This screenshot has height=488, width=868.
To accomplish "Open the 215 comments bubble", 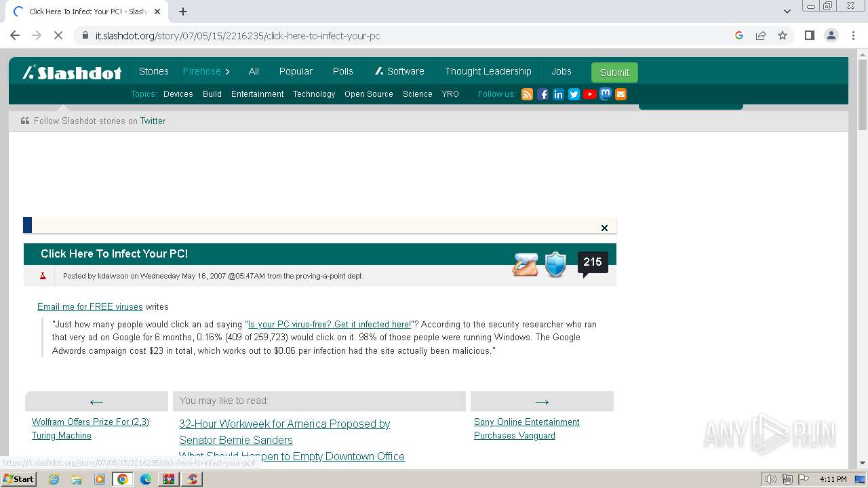I will click(593, 263).
